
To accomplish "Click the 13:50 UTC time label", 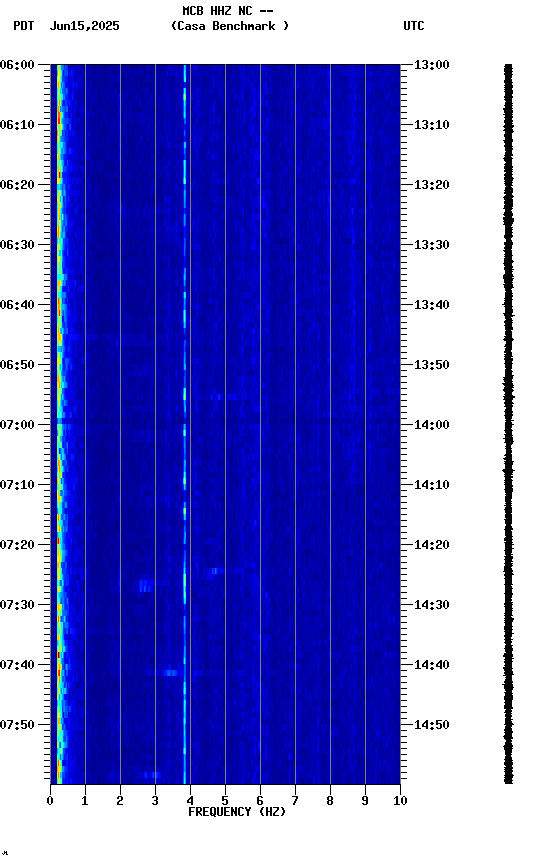I will [432, 365].
